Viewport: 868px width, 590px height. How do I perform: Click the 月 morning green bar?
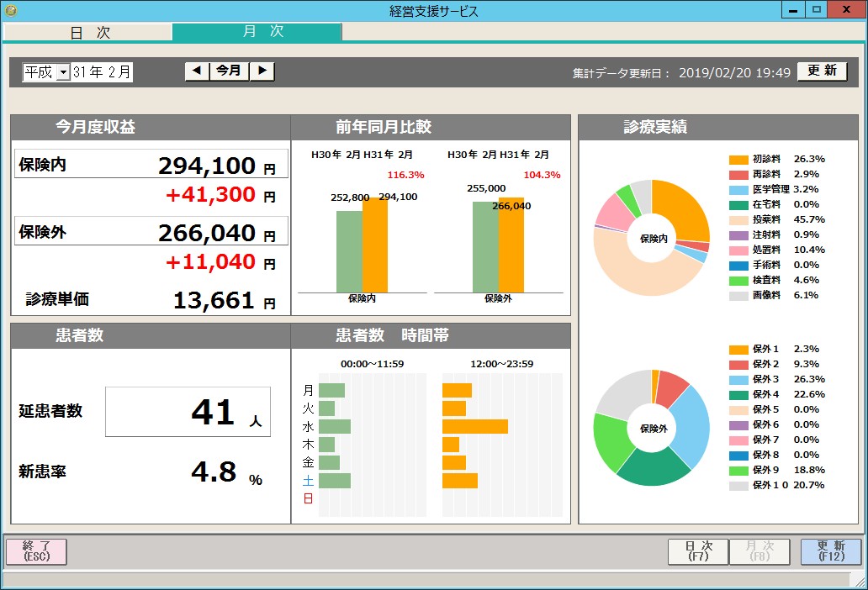point(331,390)
